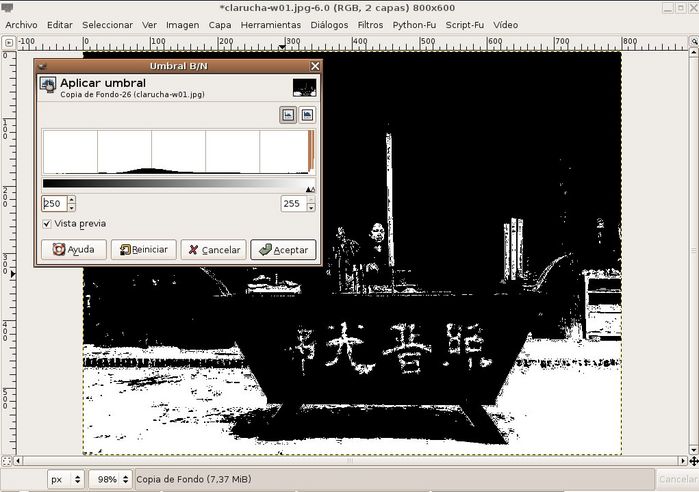This screenshot has height=492, width=699.
Task: Toggle quick mask icon at bottom left
Action: point(6,461)
